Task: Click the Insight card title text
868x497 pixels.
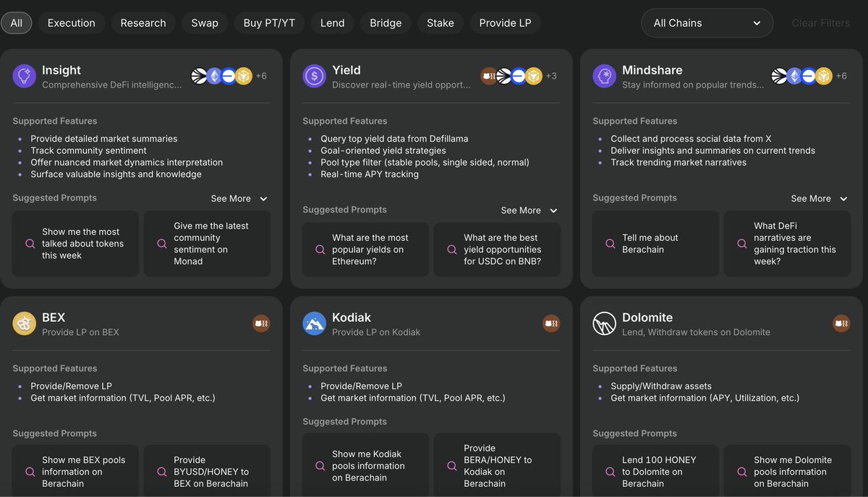Action: pyautogui.click(x=61, y=70)
